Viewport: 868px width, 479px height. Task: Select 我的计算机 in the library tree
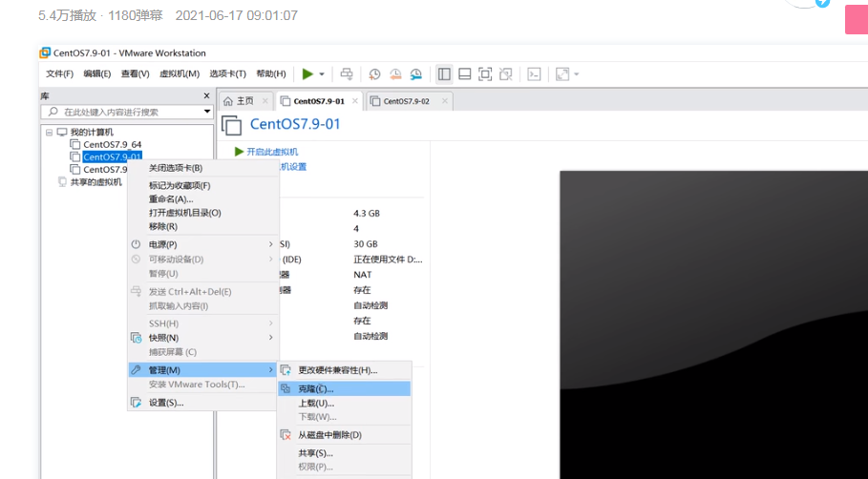[92, 133]
